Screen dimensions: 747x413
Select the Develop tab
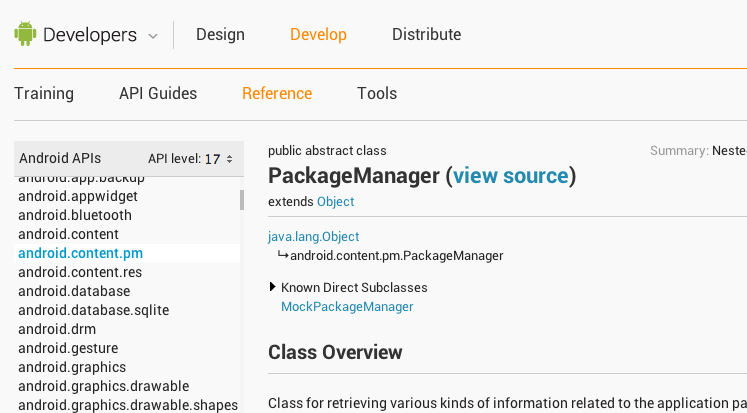coord(318,34)
